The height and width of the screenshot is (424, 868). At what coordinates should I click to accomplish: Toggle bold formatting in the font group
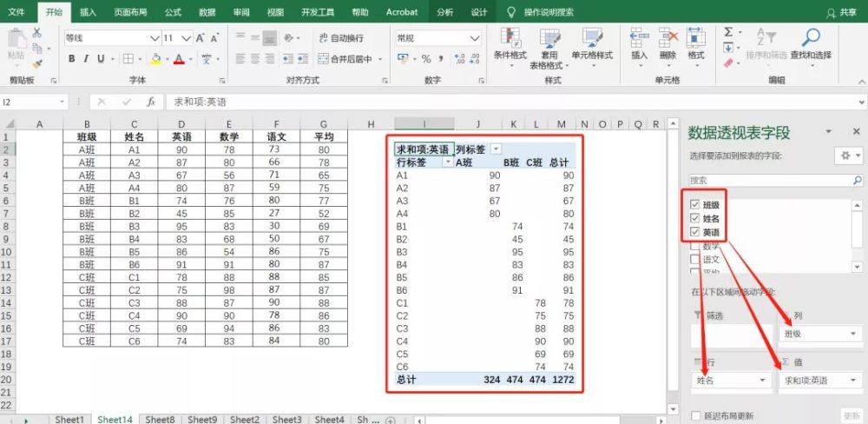tap(72, 59)
